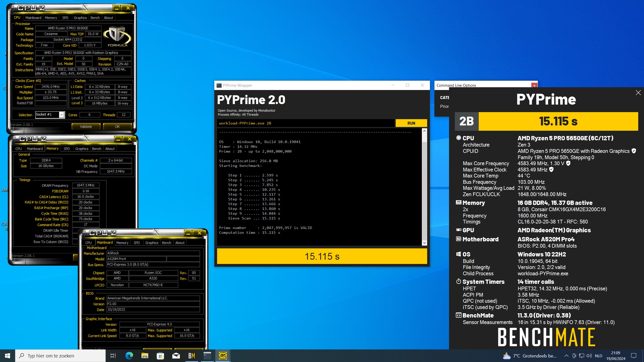Open Mainboard tab in top CPU-Z window

33,18
